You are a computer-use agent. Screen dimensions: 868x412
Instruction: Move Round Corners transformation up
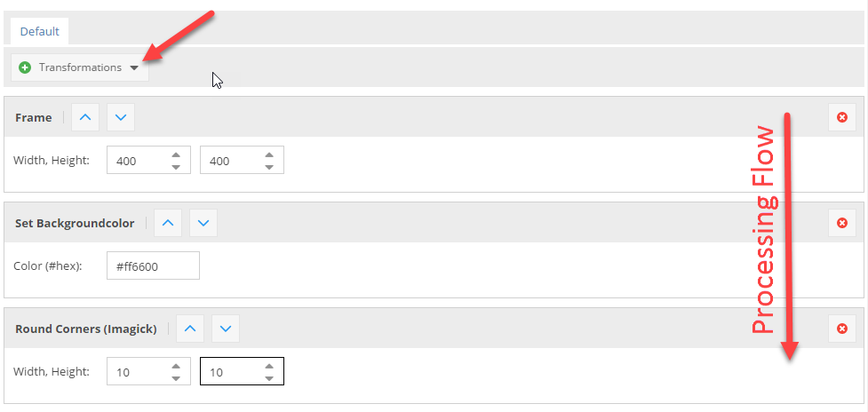click(191, 329)
